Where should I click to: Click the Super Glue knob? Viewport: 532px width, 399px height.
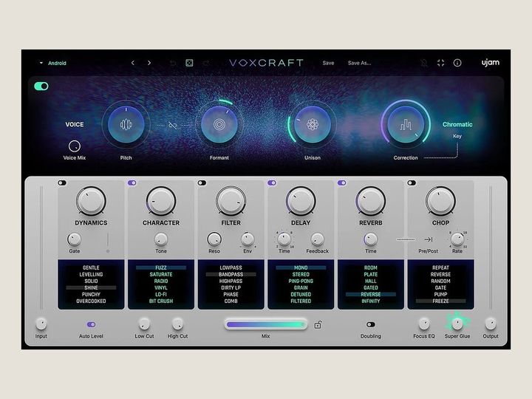coord(457,324)
